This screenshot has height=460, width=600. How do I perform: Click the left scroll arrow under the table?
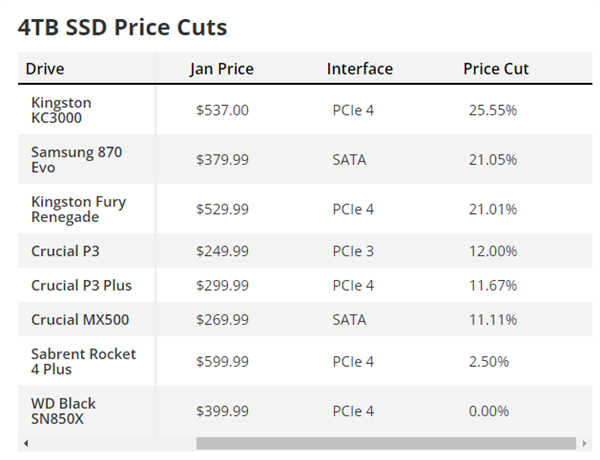click(x=26, y=444)
